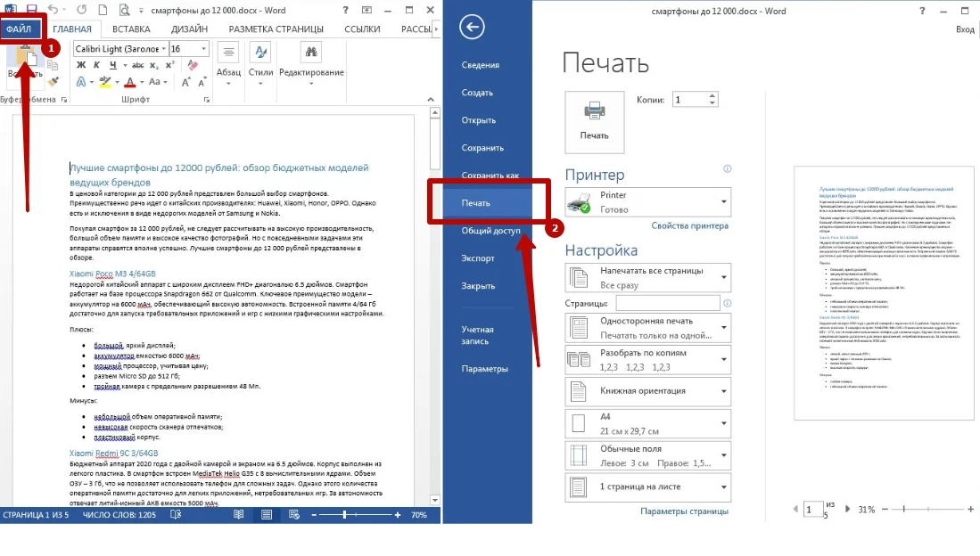Click the plus zoom-in button near 70%
The width and height of the screenshot is (980, 556).
398,515
